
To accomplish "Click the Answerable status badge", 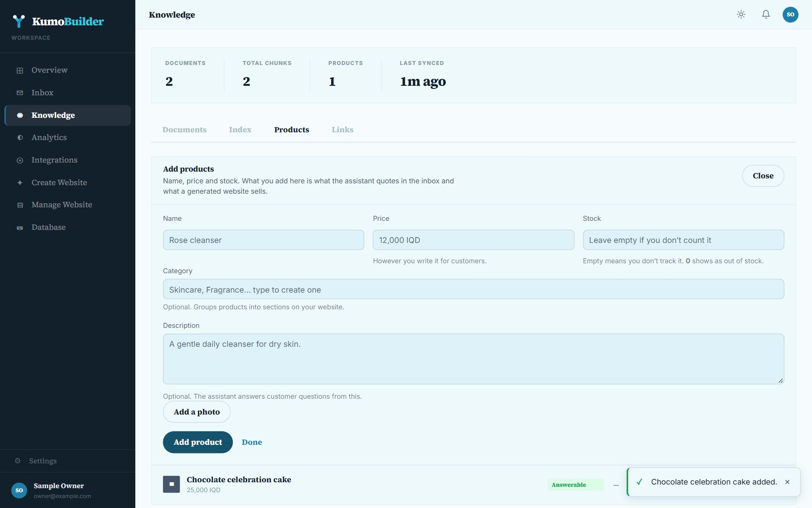I will pyautogui.click(x=575, y=485).
